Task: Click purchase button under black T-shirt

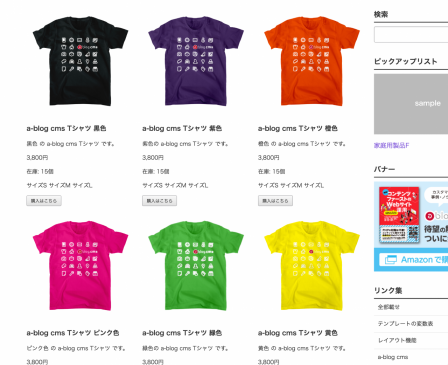Action: click(44, 201)
